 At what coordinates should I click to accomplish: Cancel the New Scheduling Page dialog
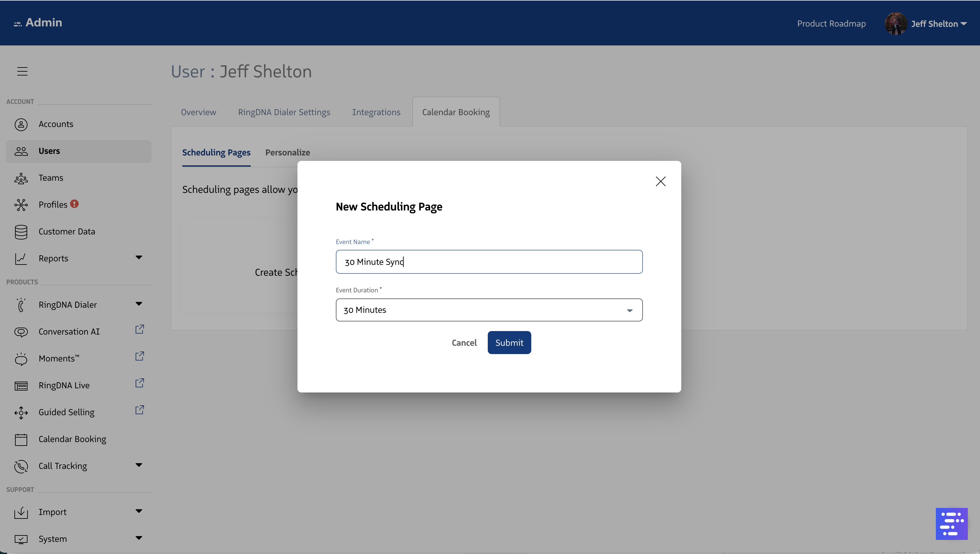(x=464, y=343)
